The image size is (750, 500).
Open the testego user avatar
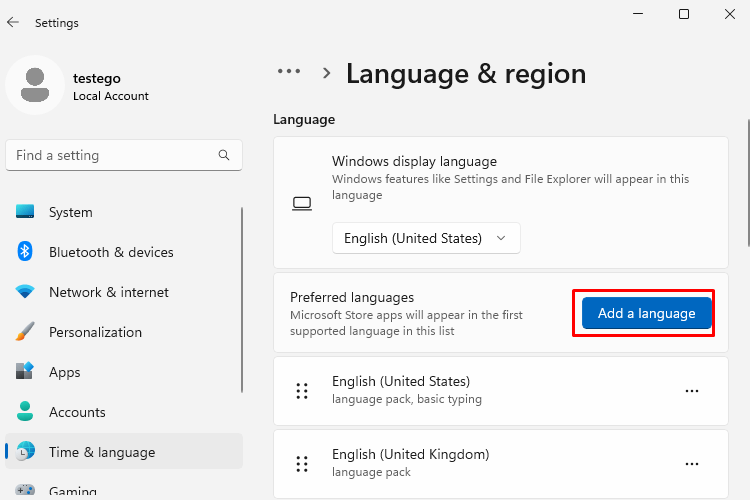pyautogui.click(x=35, y=85)
